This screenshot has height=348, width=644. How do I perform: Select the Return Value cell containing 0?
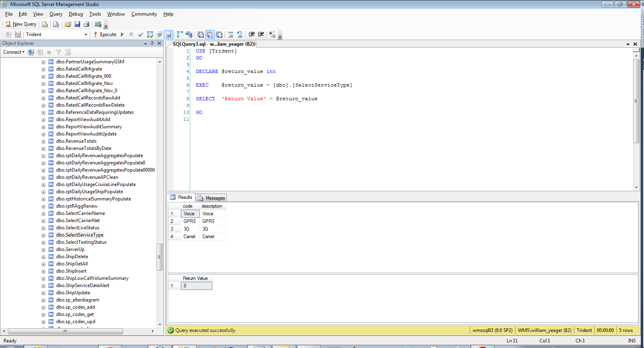click(x=196, y=286)
